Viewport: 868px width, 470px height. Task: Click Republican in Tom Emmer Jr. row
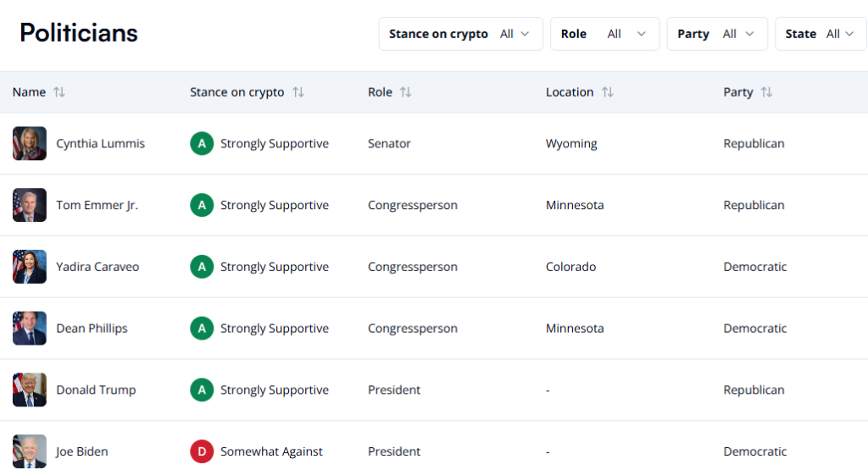click(x=754, y=205)
